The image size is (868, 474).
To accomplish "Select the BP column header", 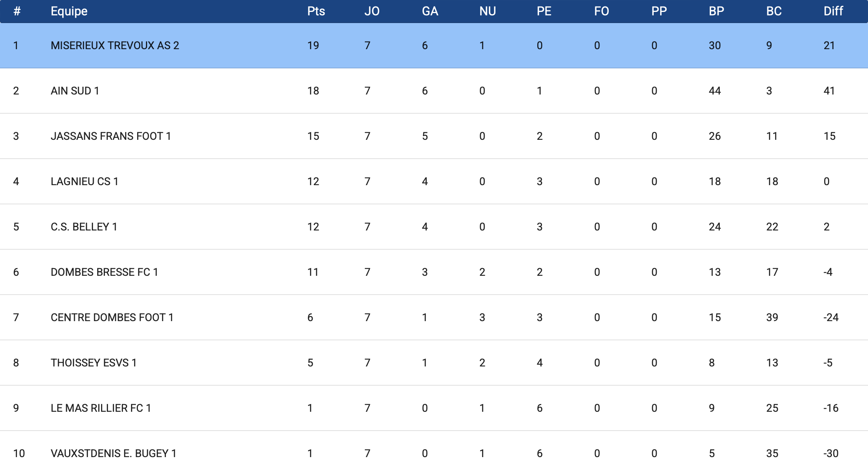I will point(716,11).
